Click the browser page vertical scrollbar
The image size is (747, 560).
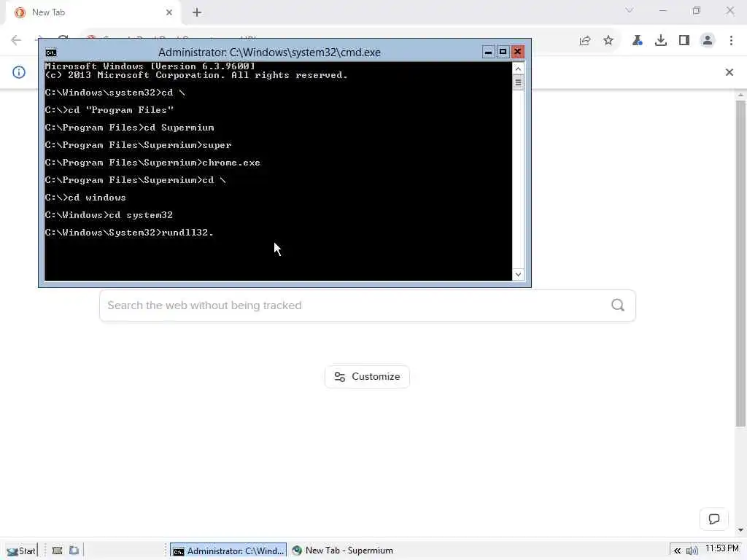tap(740, 263)
